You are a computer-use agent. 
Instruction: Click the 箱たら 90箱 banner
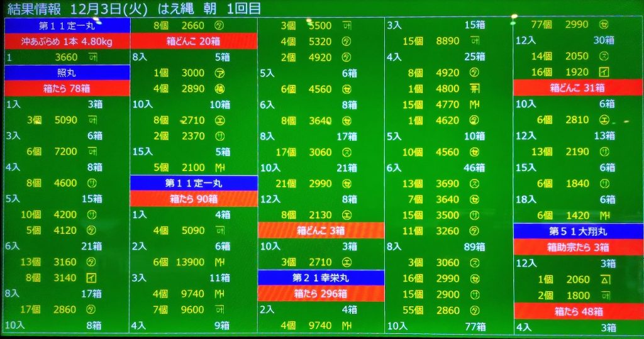tap(194, 199)
